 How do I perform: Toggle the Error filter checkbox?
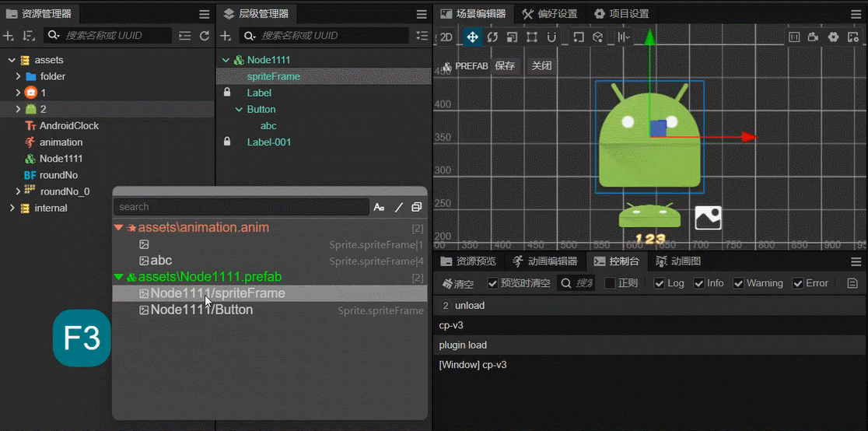click(798, 284)
